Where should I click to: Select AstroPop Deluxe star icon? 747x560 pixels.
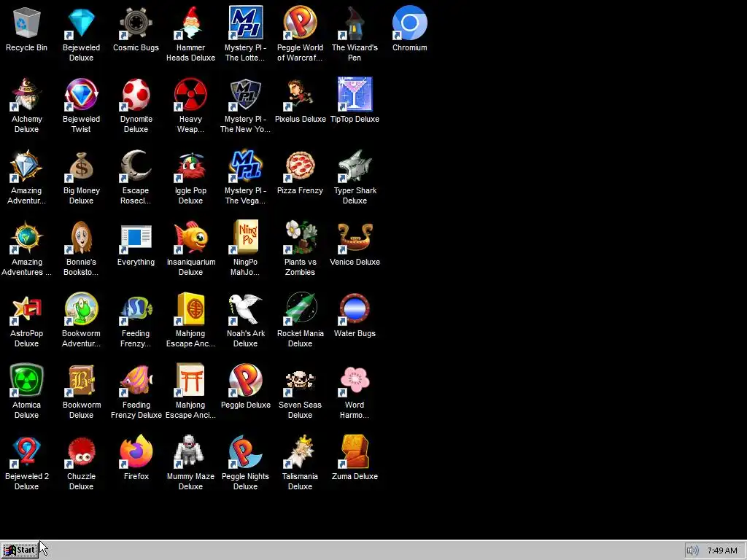(x=27, y=308)
